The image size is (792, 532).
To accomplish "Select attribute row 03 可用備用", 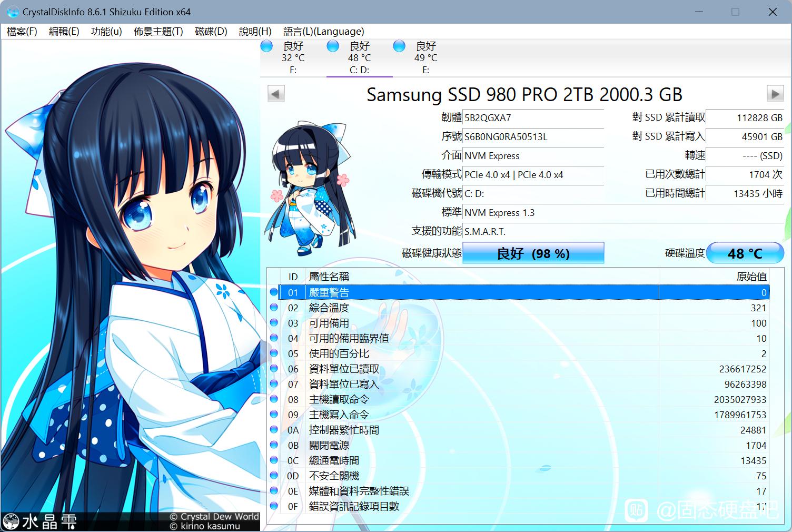I will [519, 323].
